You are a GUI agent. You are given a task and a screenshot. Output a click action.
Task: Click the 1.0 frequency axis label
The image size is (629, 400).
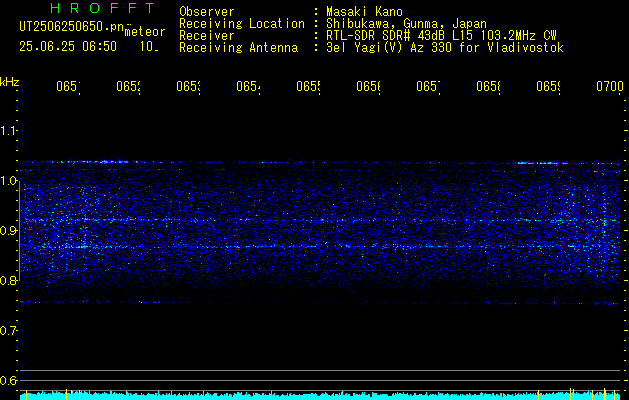(x=9, y=181)
